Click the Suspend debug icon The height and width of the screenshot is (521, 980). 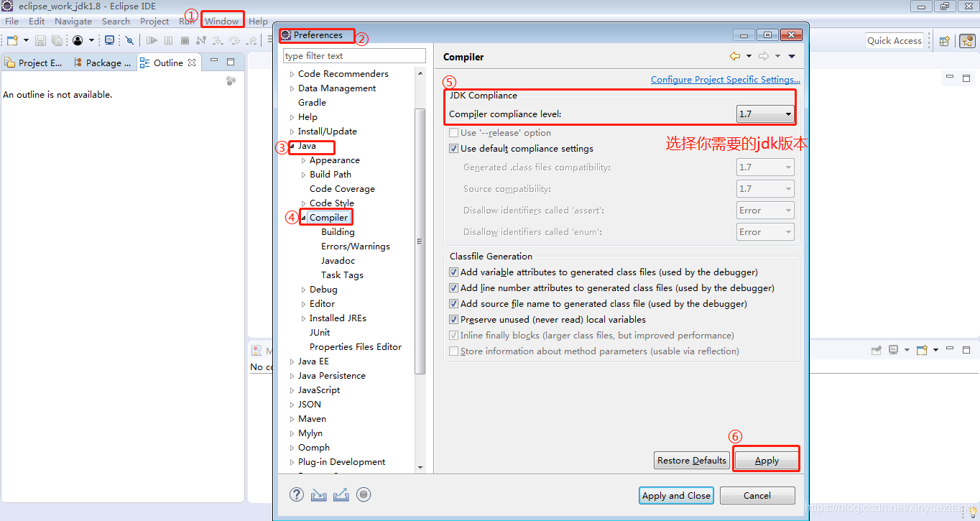pos(168,41)
